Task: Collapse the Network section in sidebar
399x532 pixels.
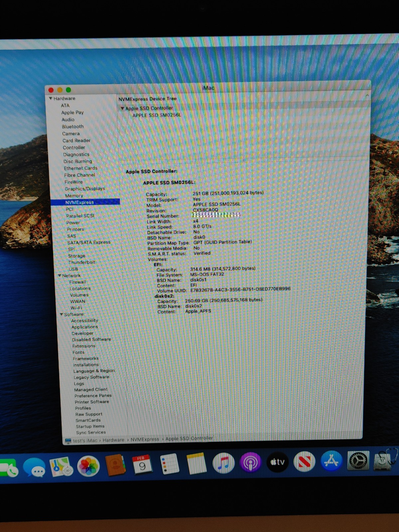Action: tap(60, 275)
